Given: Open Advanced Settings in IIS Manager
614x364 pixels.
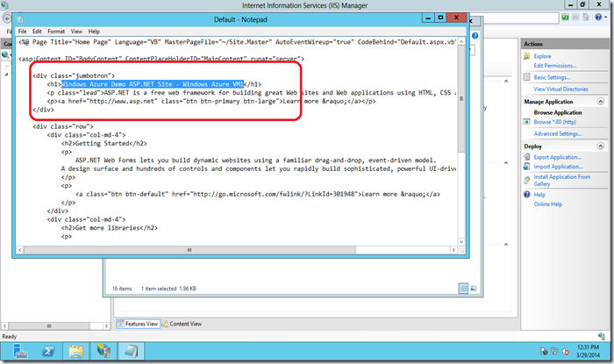Looking at the screenshot, I should [558, 134].
